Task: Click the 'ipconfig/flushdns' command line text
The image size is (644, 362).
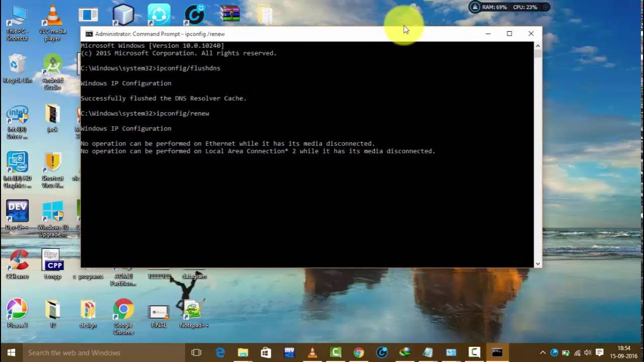Action: pyautogui.click(x=188, y=68)
